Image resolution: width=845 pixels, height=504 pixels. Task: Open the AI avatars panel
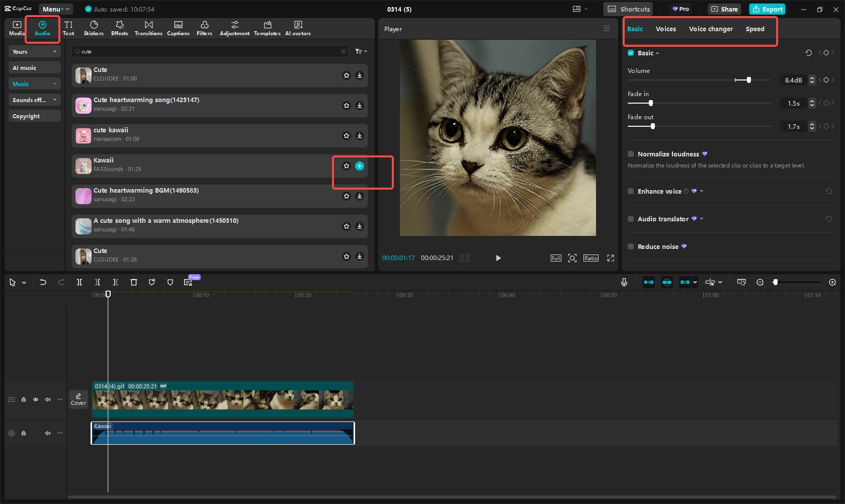[x=298, y=28]
